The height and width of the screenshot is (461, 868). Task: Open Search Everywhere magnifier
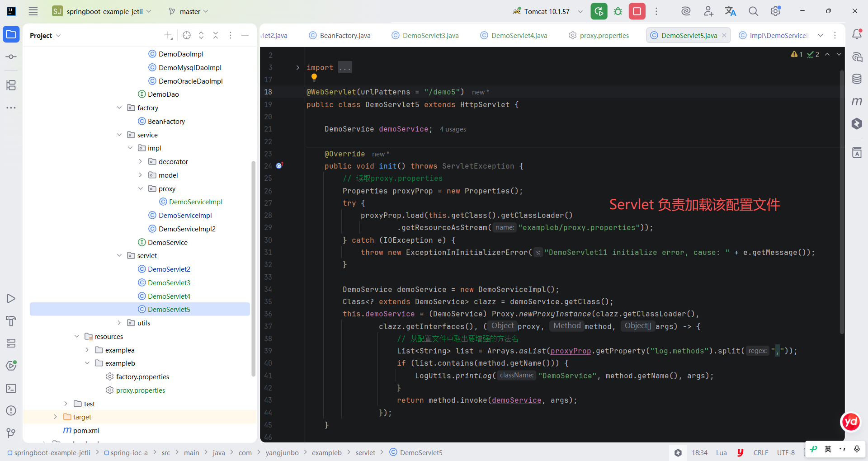pyautogui.click(x=753, y=11)
